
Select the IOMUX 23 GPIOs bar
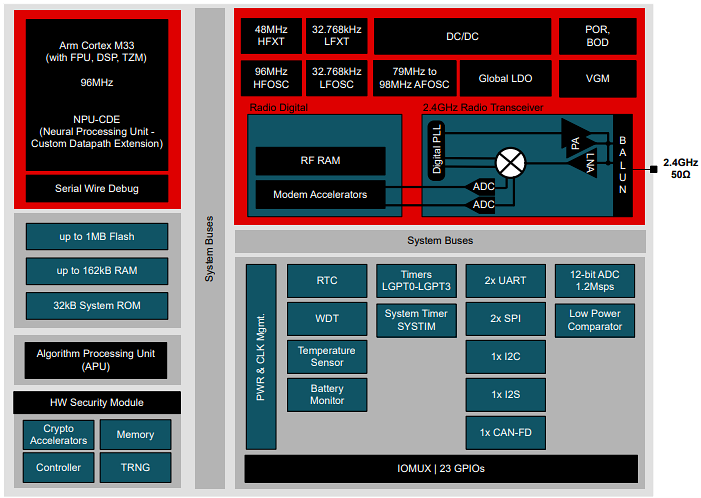(x=440, y=468)
